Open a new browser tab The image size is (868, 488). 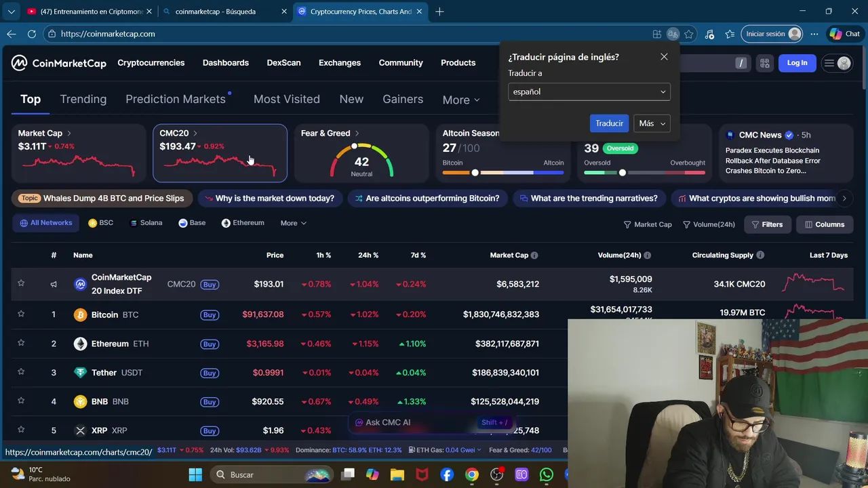439,12
